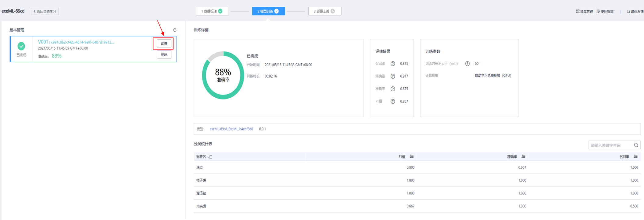
Task: Click the 训练详情 section heading
Action: click(x=201, y=30)
